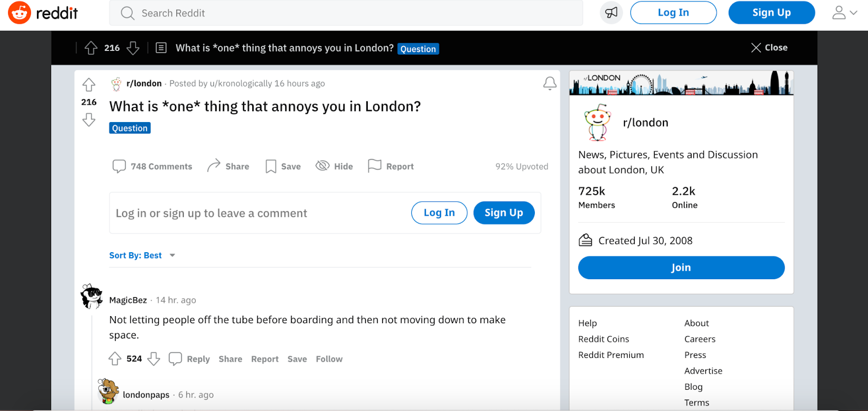Join the r/london community

click(x=681, y=267)
